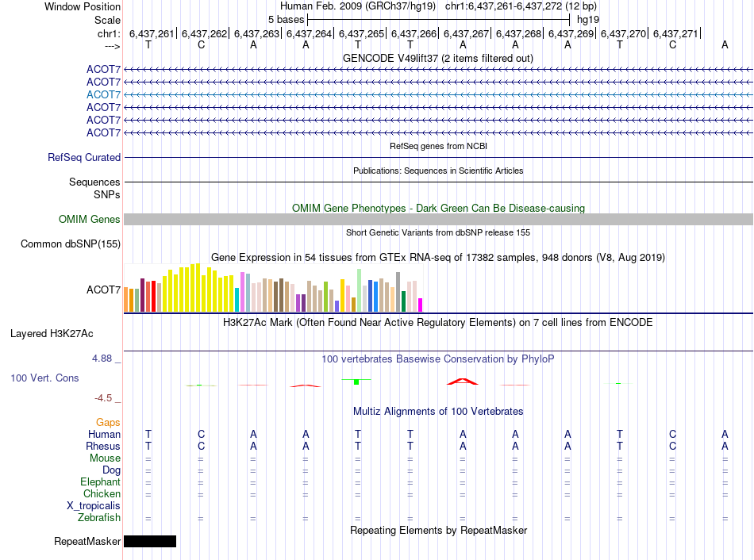Click the Common dbSNP(155) label

(x=71, y=244)
